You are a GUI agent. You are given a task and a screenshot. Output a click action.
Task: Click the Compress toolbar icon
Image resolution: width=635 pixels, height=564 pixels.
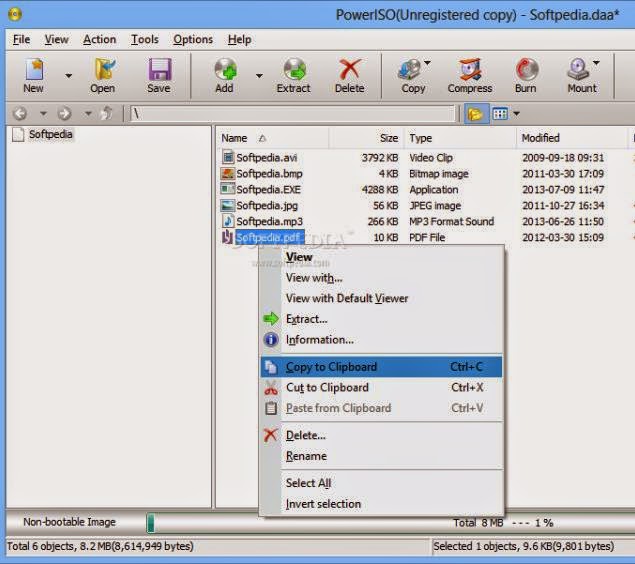pyautogui.click(x=469, y=69)
